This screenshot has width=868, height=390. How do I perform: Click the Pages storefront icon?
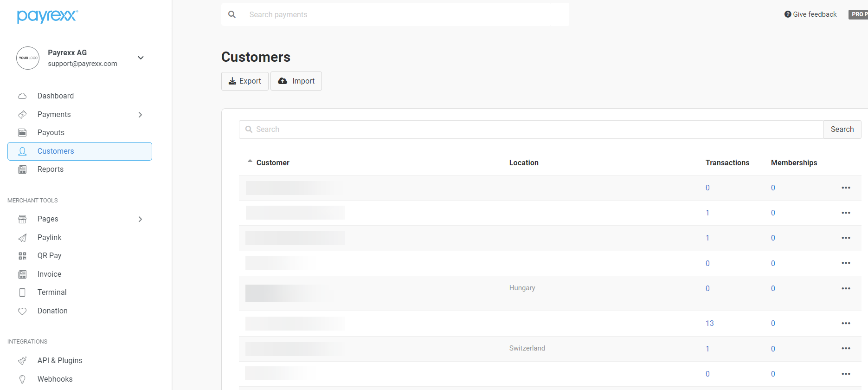[22, 219]
